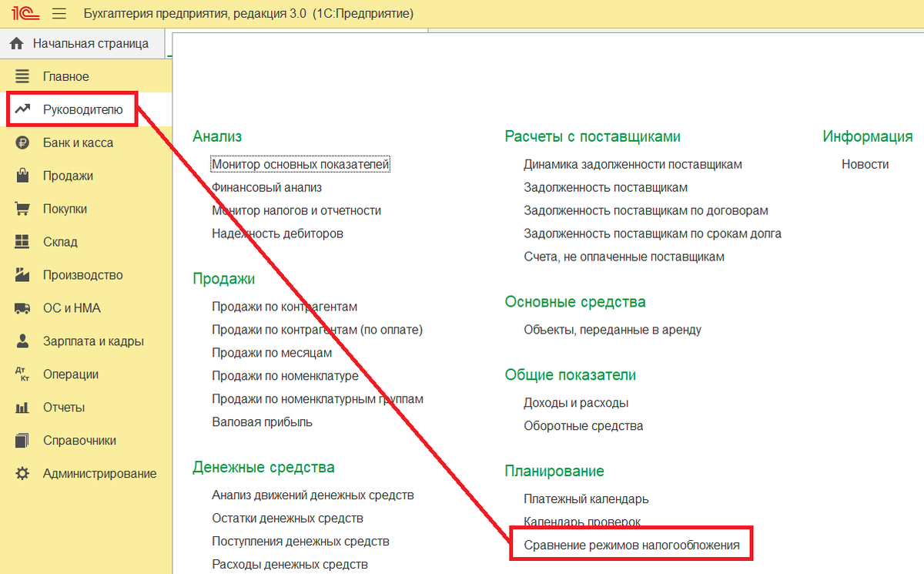Open Монитор налогов и отчетности
Screen dimensions: 924x574
pos(296,210)
